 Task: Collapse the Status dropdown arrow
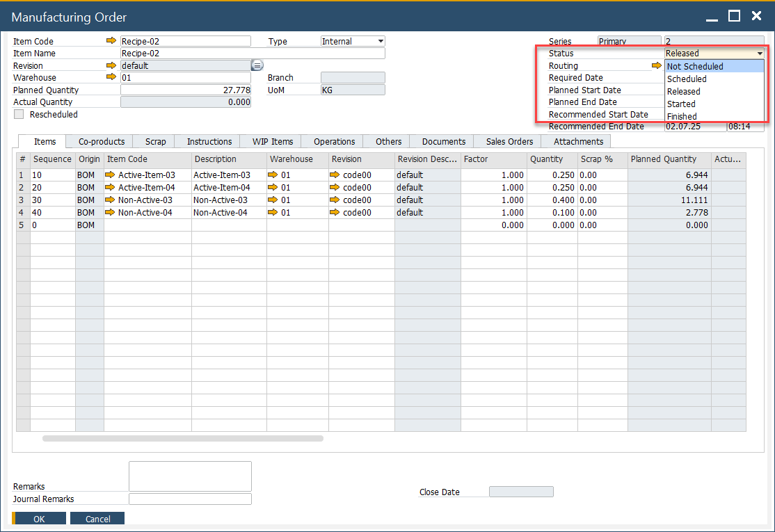[x=760, y=54]
